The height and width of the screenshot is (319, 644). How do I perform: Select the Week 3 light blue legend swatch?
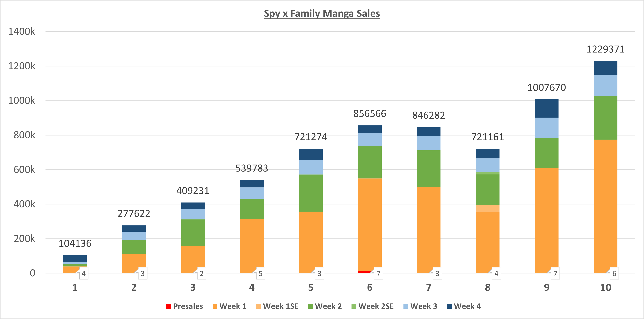click(406, 306)
